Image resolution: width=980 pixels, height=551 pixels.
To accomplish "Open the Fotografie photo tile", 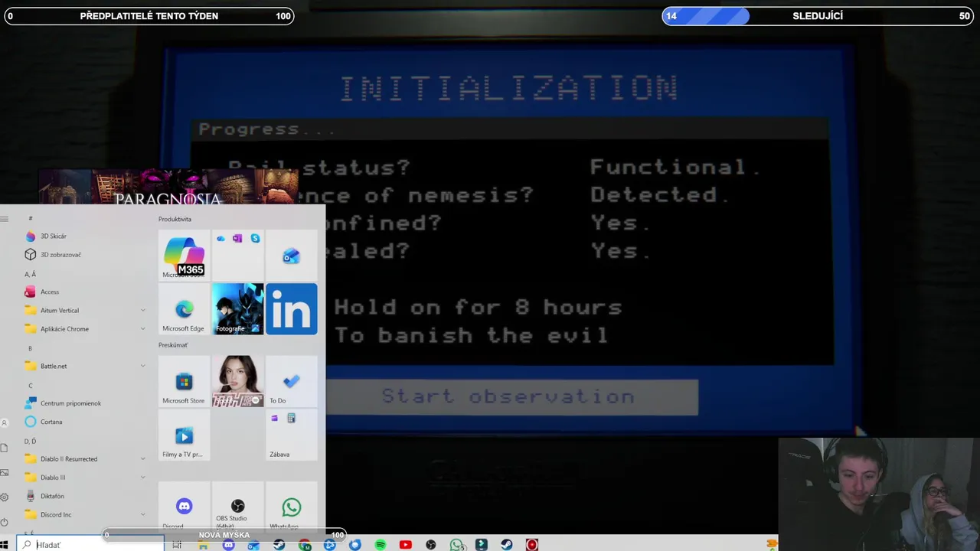I will pyautogui.click(x=237, y=309).
